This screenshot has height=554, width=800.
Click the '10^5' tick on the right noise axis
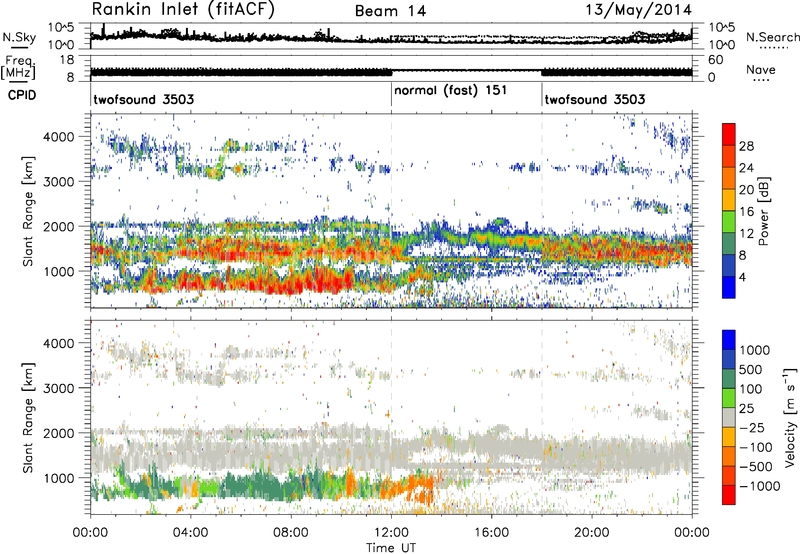coord(722,27)
